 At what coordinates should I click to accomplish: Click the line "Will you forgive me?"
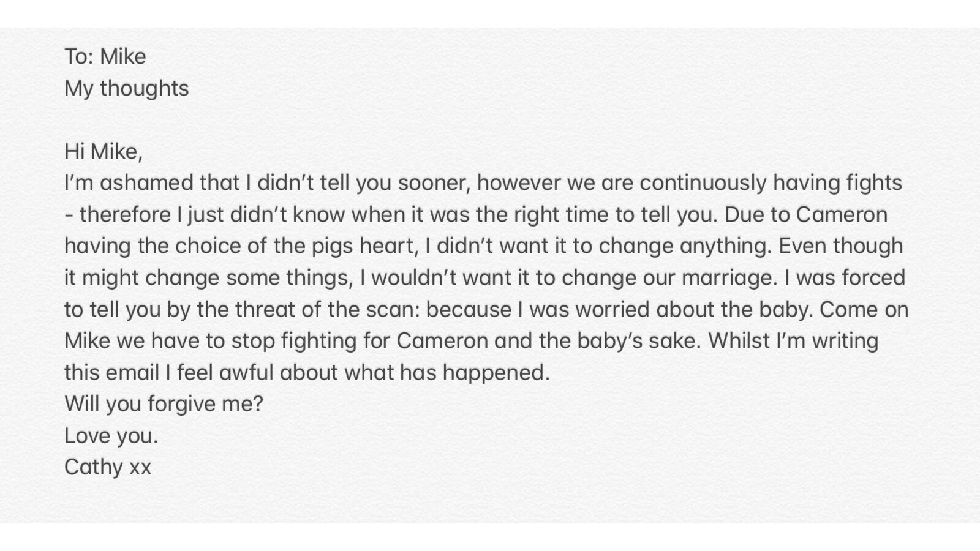point(164,404)
